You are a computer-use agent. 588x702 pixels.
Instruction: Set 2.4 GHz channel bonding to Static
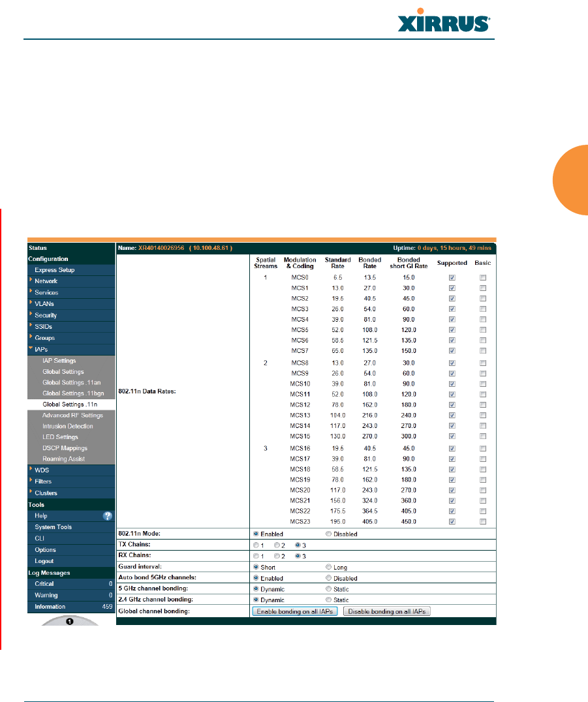tap(329, 600)
